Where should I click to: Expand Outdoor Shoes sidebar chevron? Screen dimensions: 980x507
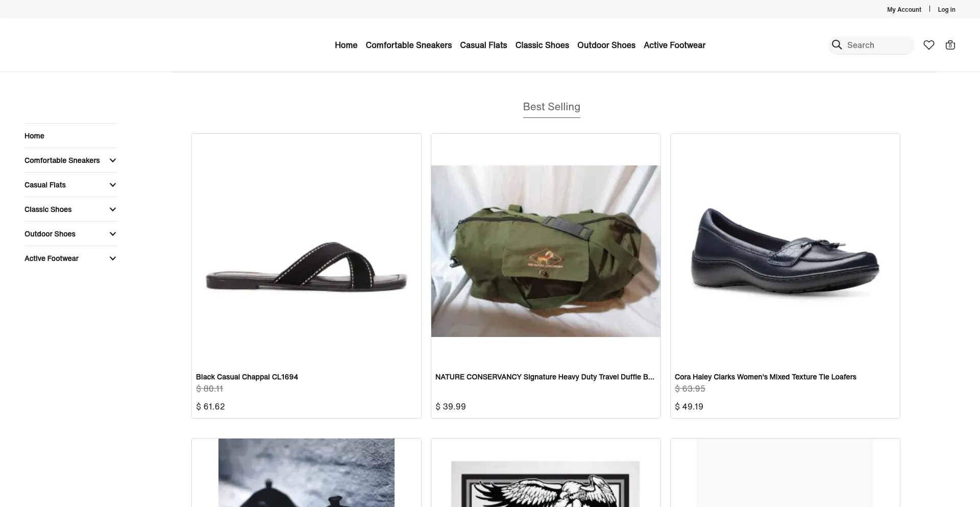tap(113, 234)
